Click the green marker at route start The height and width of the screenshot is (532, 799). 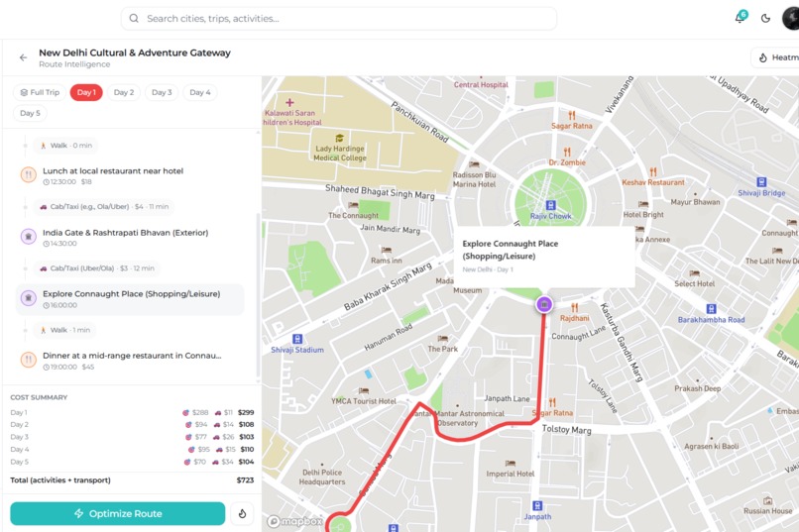click(339, 525)
